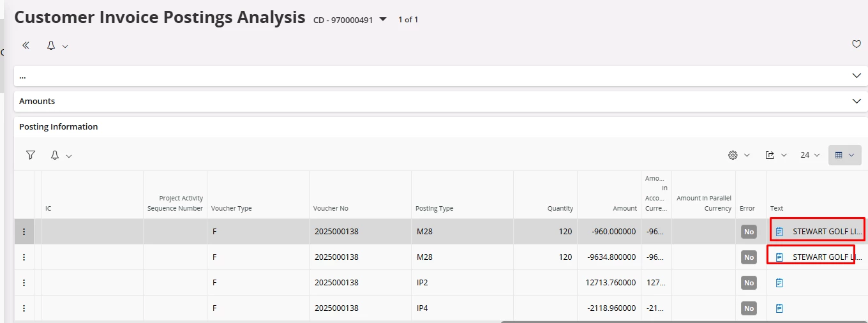Collapse navigator with double chevron icon
This screenshot has height=323, width=868.
(x=26, y=45)
